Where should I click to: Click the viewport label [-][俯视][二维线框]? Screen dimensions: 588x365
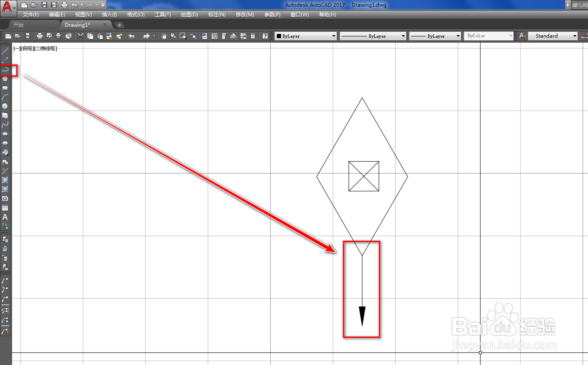[x=35, y=49]
